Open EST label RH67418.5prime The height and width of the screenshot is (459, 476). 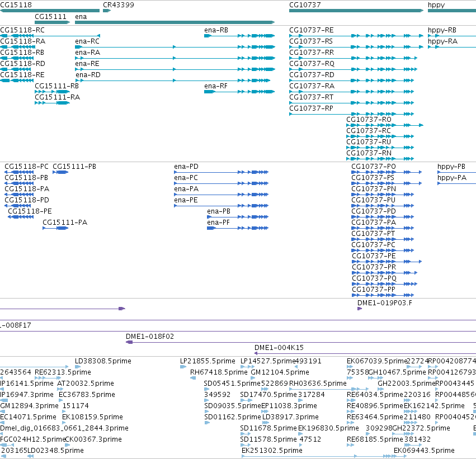pos(219,372)
